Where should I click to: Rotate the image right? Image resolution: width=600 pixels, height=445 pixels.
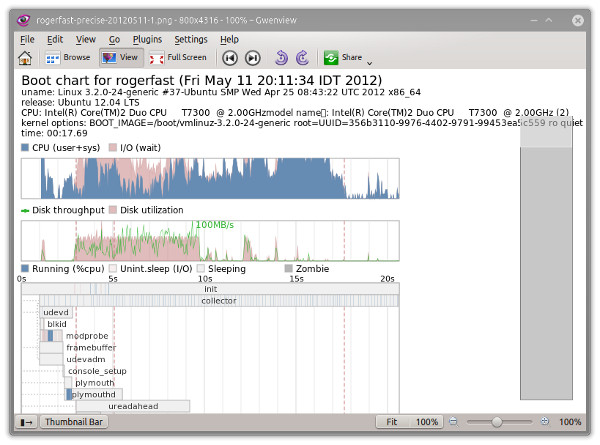[302, 58]
